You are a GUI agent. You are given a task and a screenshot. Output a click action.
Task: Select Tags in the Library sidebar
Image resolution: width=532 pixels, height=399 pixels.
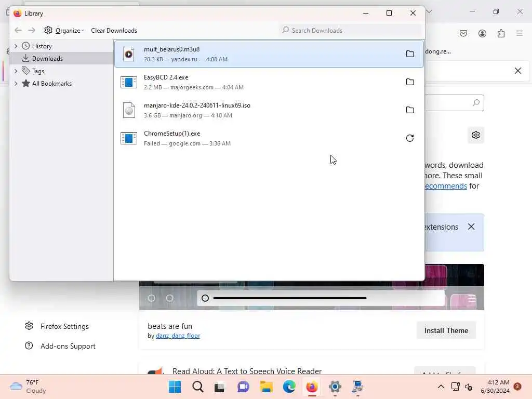coord(37,71)
